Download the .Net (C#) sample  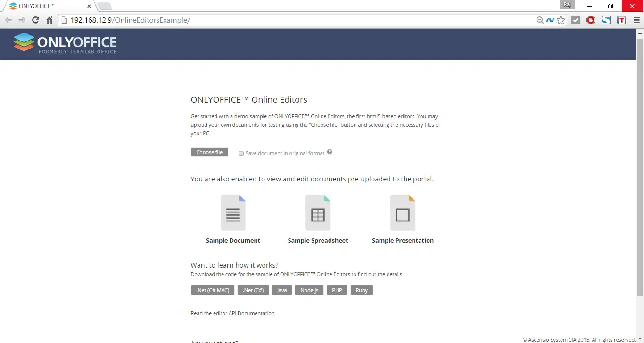coord(253,290)
